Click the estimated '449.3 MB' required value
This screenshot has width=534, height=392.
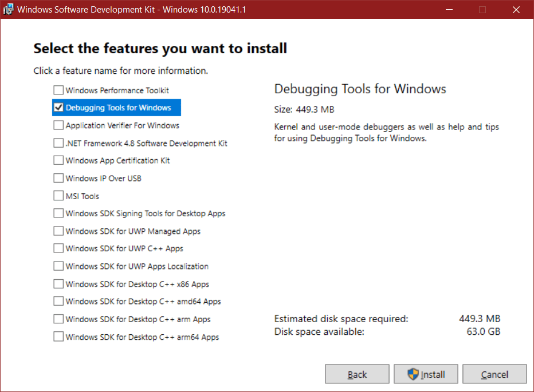point(480,319)
